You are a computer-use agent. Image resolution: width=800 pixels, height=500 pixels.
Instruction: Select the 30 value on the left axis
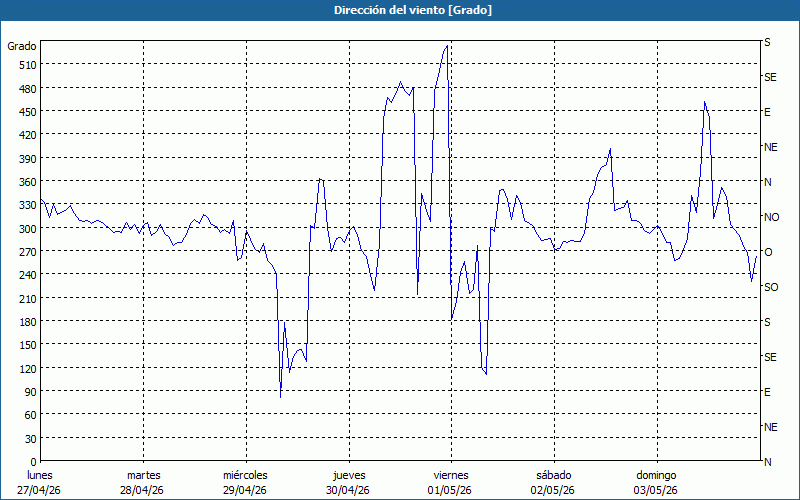[30, 439]
